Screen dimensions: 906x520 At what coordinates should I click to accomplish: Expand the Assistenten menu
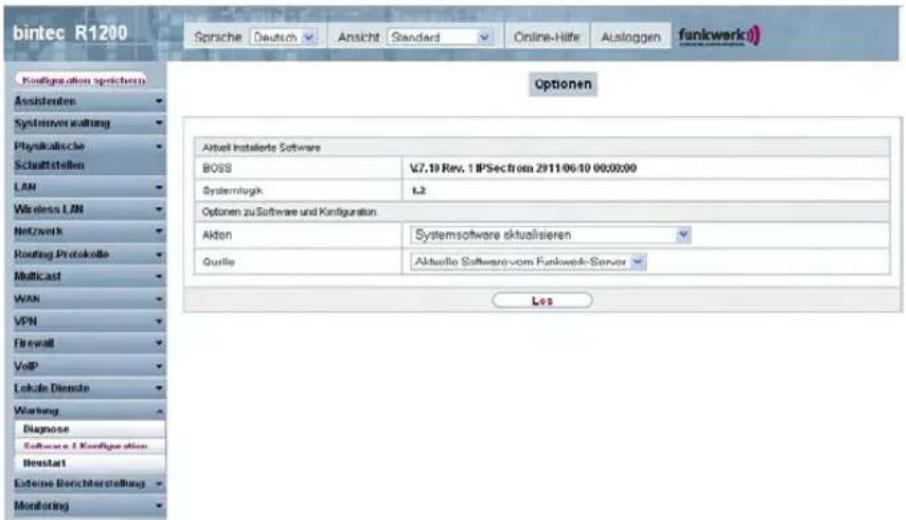[x=88, y=101]
